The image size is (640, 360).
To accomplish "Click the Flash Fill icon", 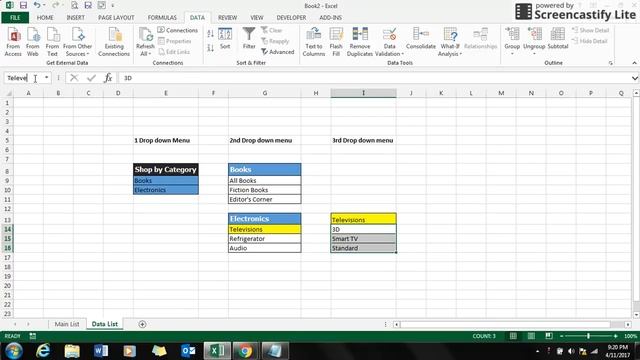I will click(336, 42).
